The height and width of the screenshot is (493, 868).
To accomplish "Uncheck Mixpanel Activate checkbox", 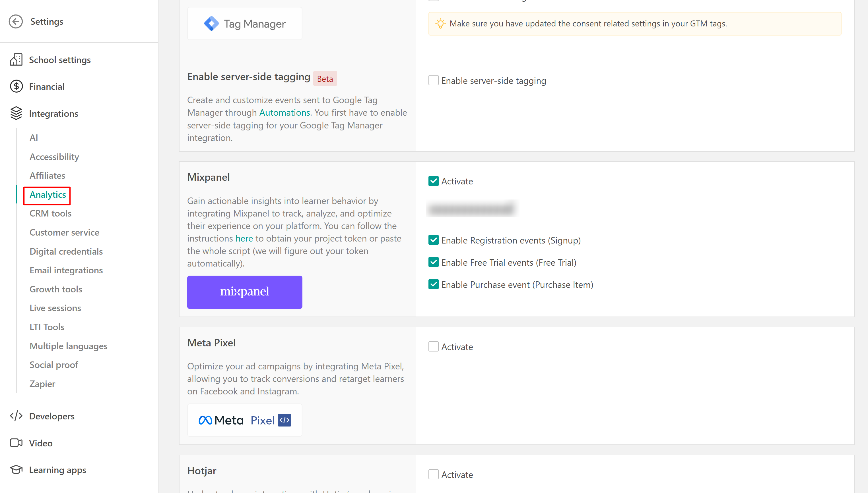I will click(433, 181).
